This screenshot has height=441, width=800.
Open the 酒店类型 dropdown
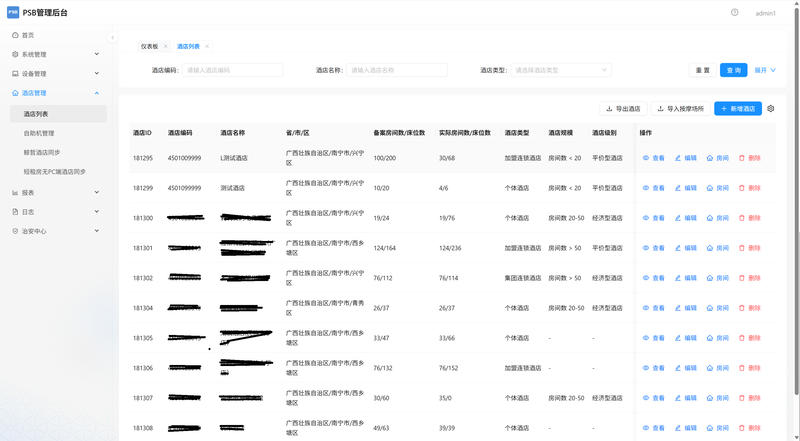click(561, 70)
